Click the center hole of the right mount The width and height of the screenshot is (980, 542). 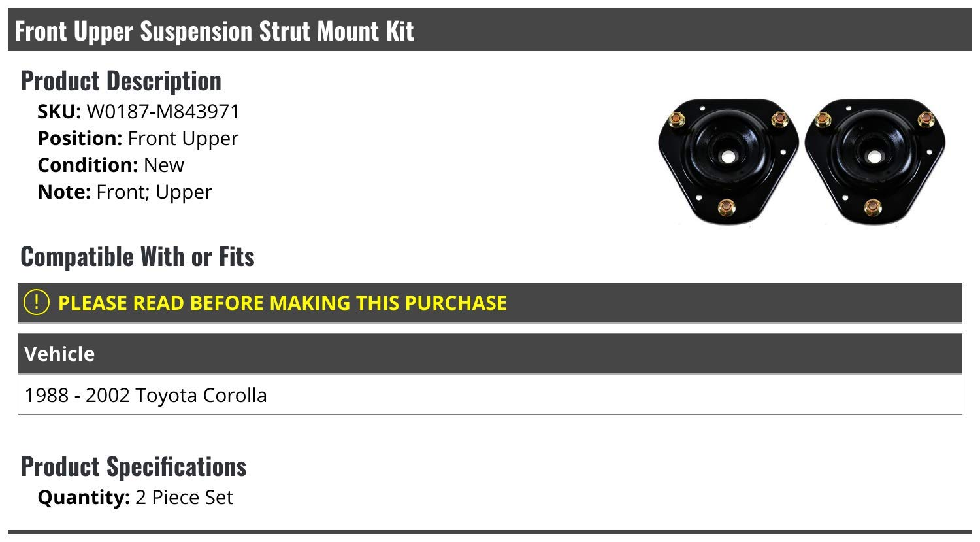(875, 157)
